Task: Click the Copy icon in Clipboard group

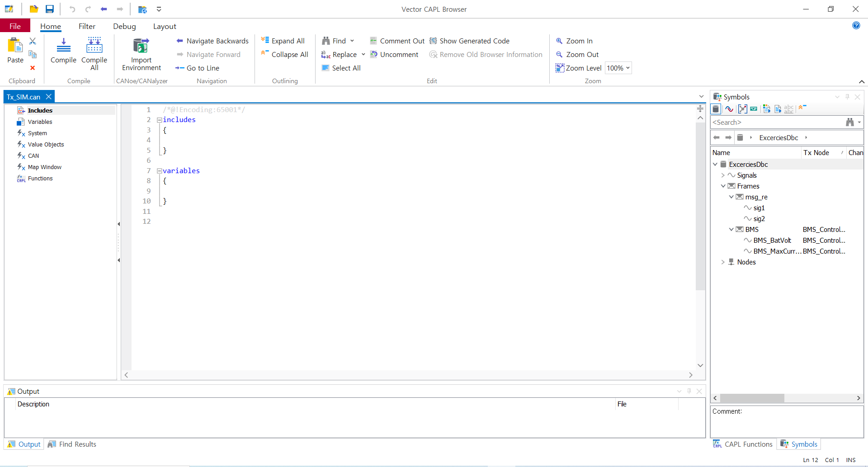Action: point(33,54)
